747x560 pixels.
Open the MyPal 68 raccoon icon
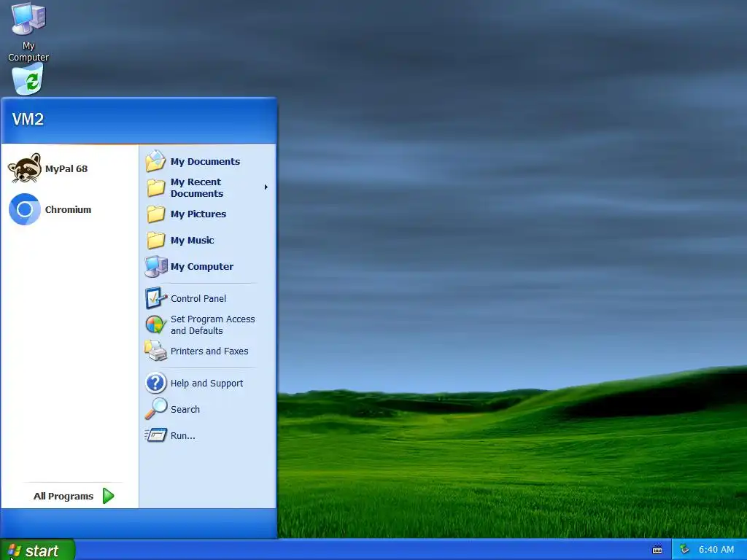pyautogui.click(x=24, y=168)
